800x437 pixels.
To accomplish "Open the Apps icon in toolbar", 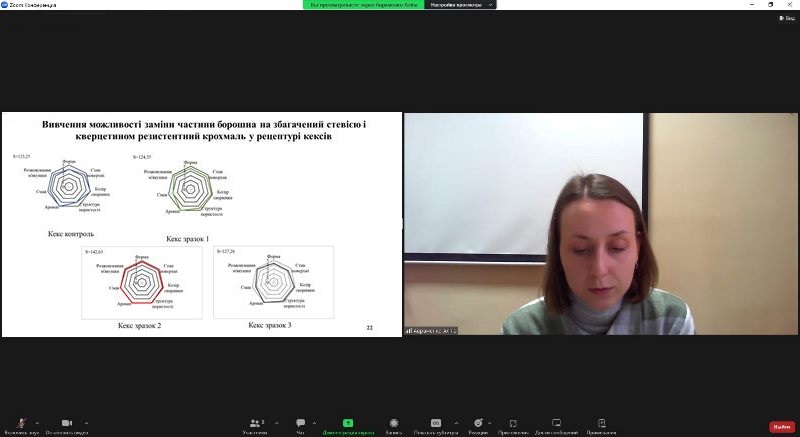I will coord(513,425).
